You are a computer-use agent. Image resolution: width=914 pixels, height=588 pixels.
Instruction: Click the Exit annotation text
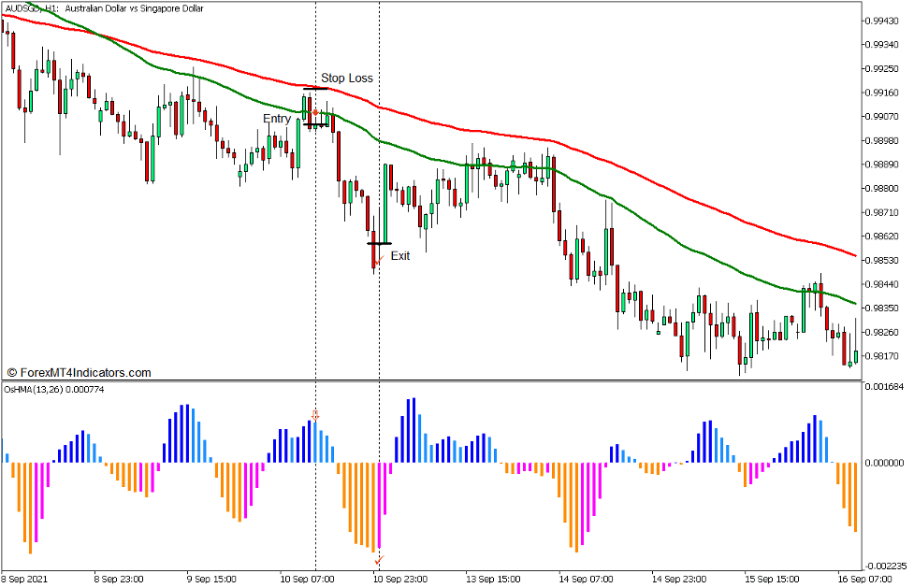click(402, 255)
